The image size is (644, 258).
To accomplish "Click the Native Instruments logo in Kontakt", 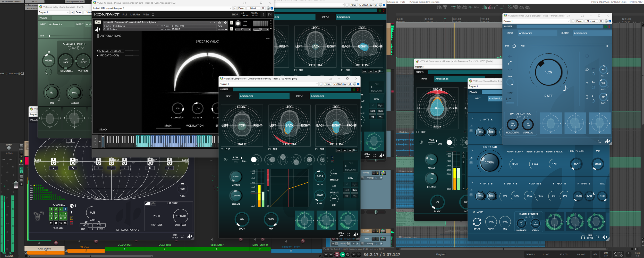I will click(270, 14).
